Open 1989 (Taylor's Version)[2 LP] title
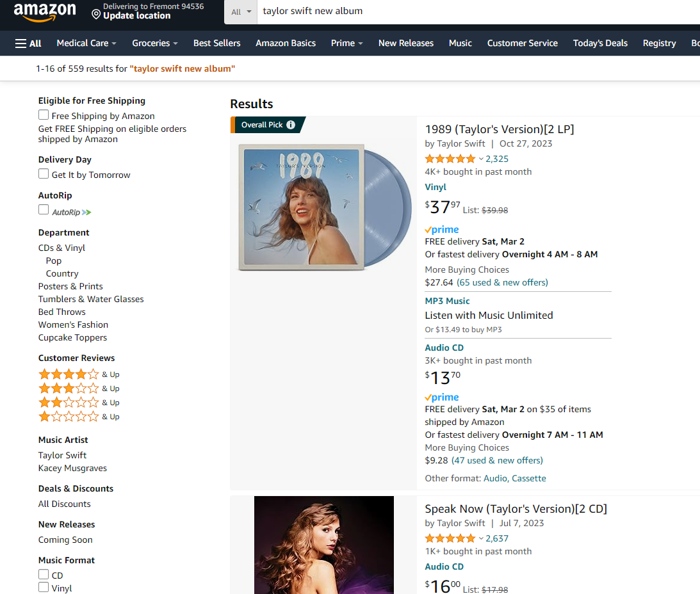The image size is (700, 594). [499, 129]
